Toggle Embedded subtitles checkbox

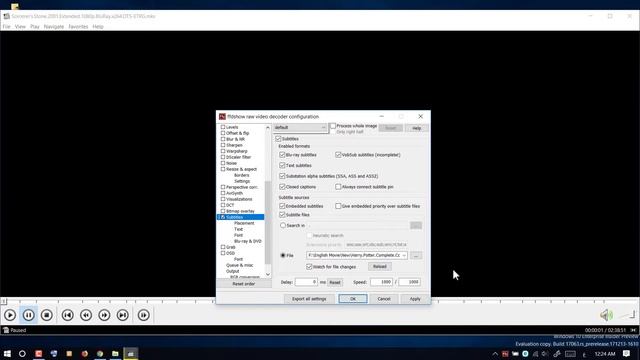[282, 206]
